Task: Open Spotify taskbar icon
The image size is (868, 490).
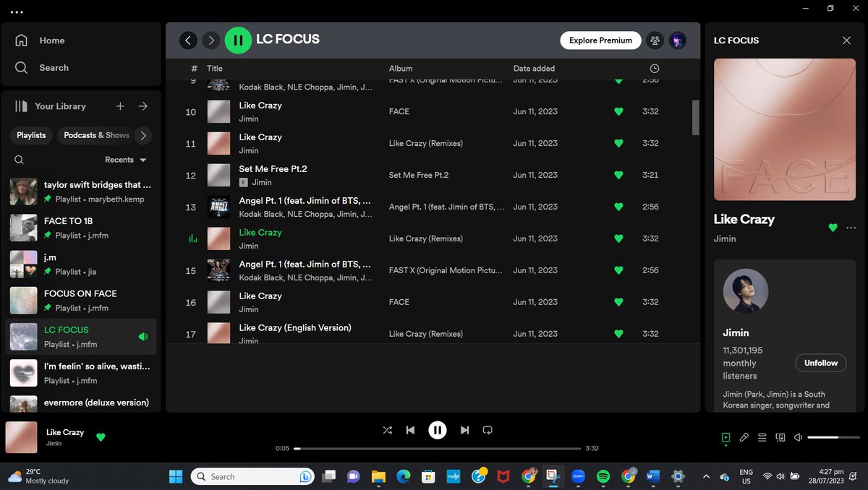Action: pyautogui.click(x=603, y=476)
